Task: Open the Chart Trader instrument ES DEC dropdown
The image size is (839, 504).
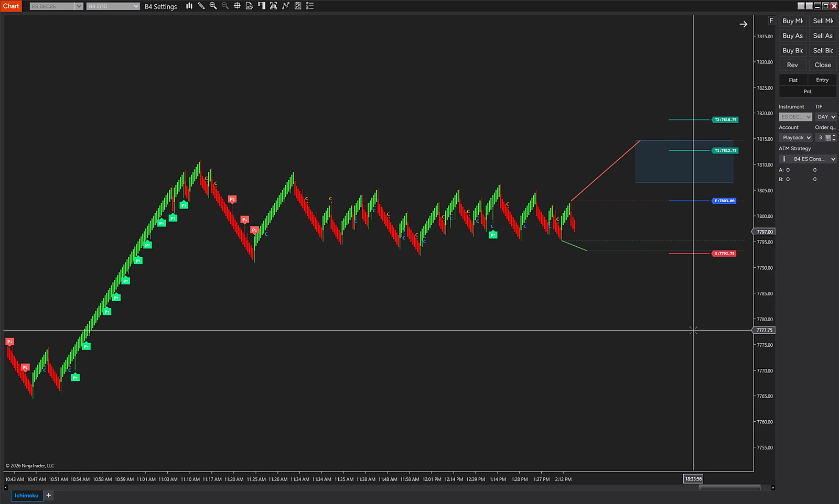Action: point(795,117)
